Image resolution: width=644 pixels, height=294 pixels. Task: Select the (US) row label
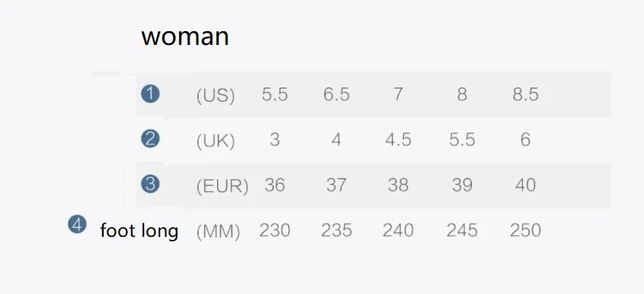(x=216, y=96)
